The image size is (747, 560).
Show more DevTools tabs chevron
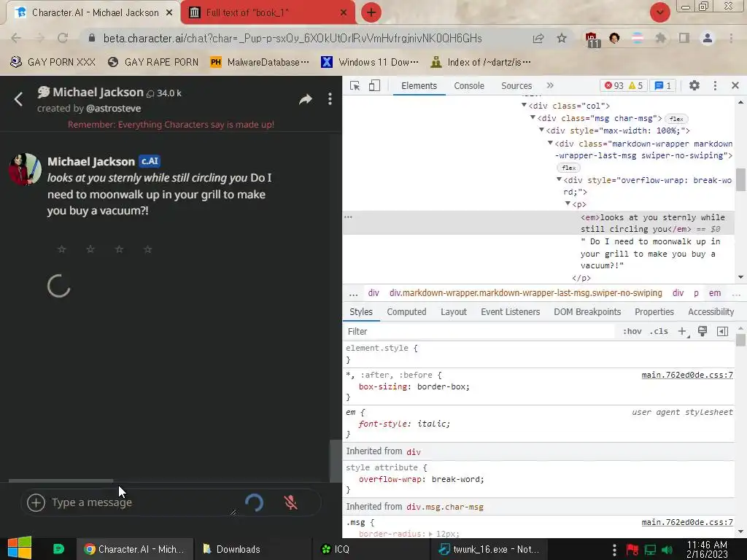click(x=550, y=86)
